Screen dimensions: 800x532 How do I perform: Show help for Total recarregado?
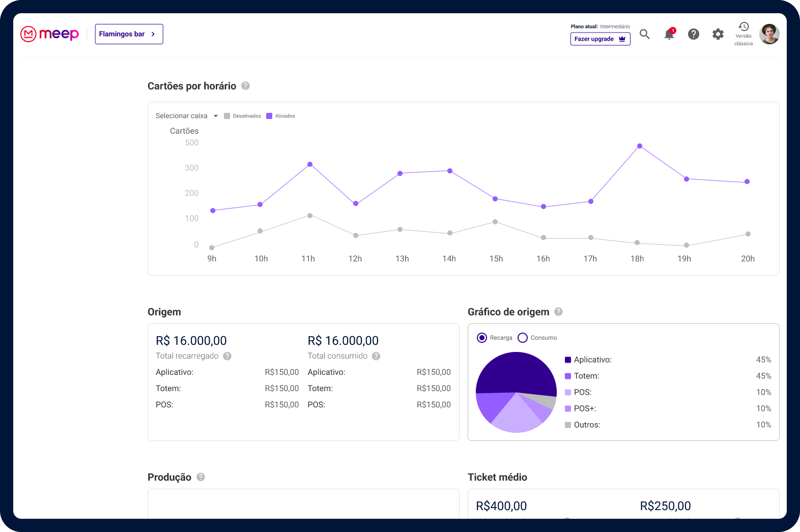click(227, 356)
